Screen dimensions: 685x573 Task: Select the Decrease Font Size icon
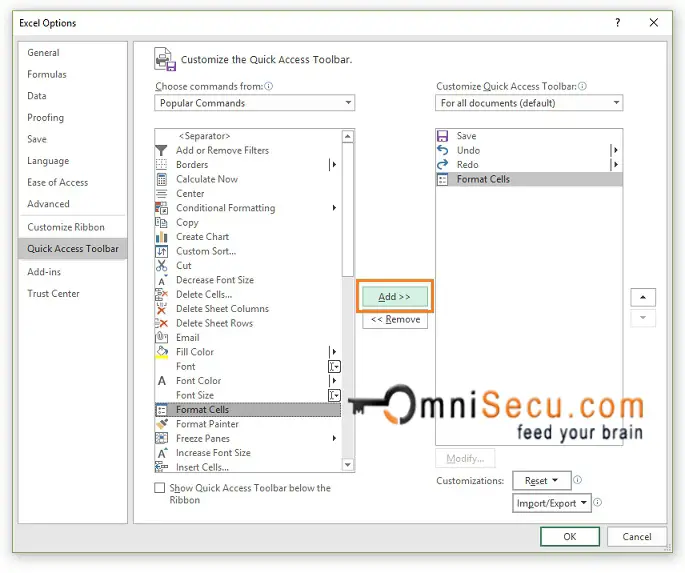pyautogui.click(x=161, y=280)
